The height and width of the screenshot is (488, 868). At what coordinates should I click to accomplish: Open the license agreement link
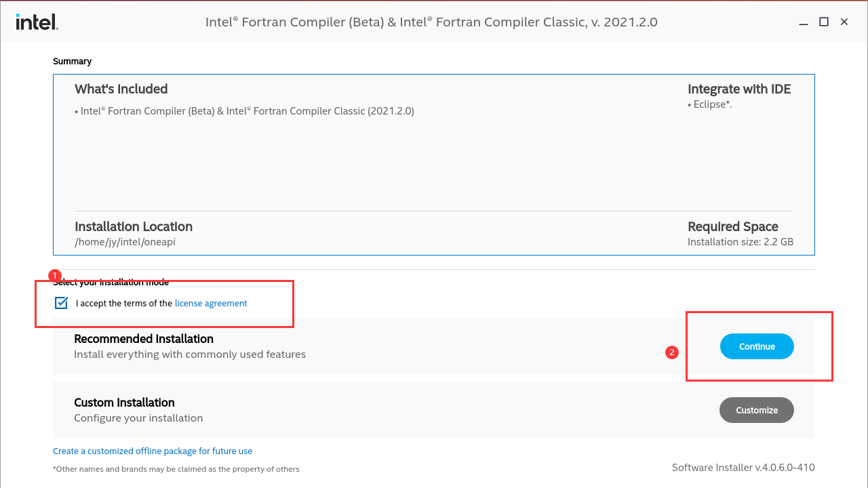pyautogui.click(x=210, y=303)
